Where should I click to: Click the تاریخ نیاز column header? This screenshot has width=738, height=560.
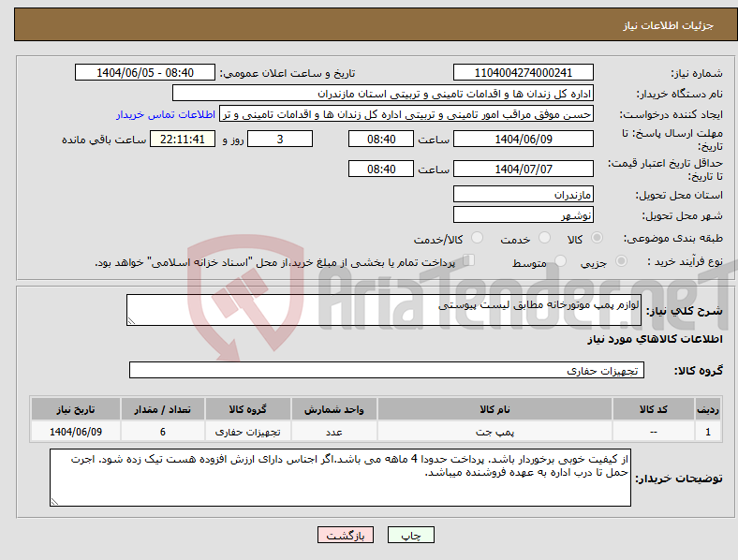point(75,409)
